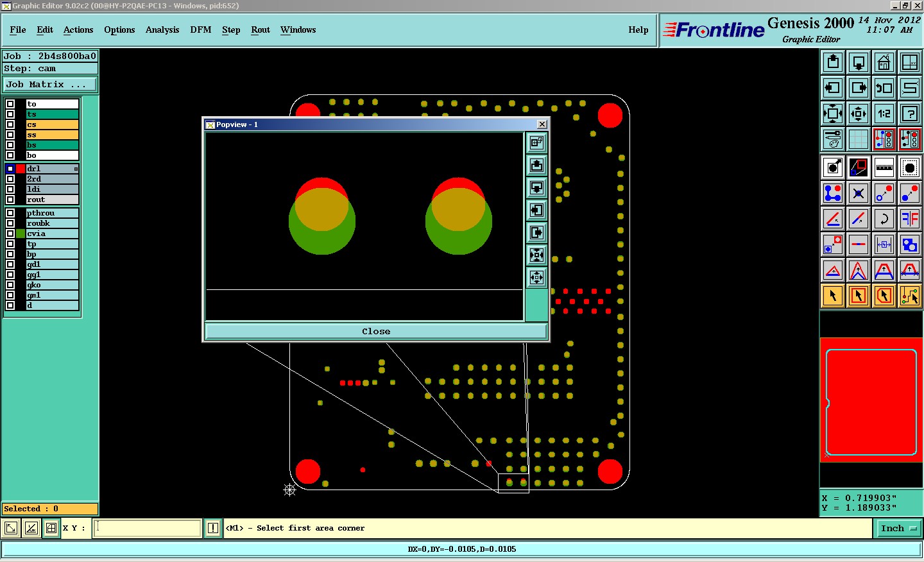924x562 pixels.
Task: Click Popview zoom in icon
Action: click(536, 255)
